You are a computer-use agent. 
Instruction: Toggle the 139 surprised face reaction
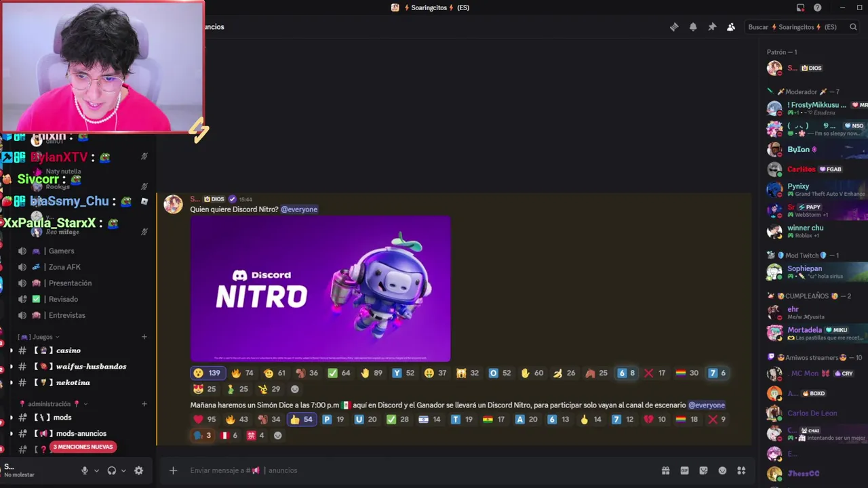point(208,373)
